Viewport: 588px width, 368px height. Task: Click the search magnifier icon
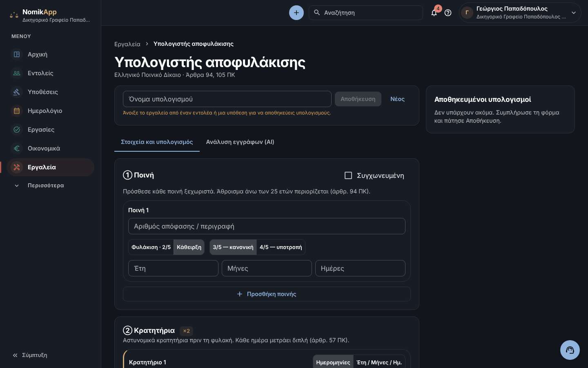(x=317, y=13)
